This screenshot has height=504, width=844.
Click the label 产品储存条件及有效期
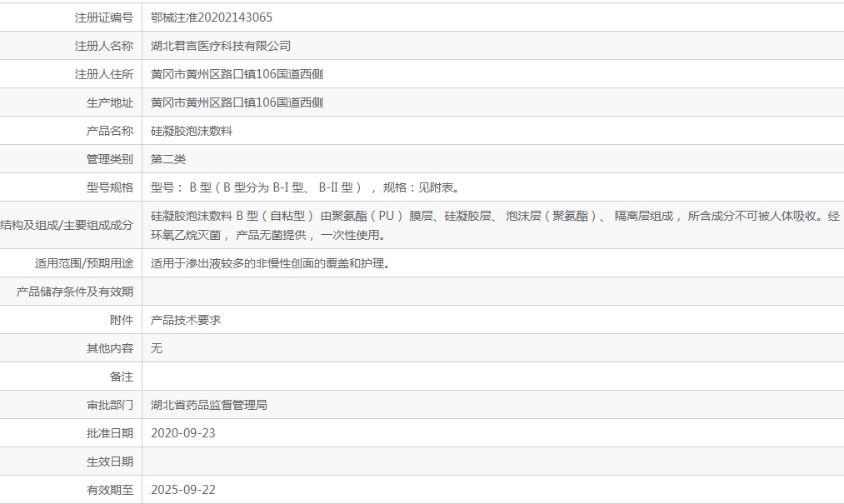click(x=75, y=292)
